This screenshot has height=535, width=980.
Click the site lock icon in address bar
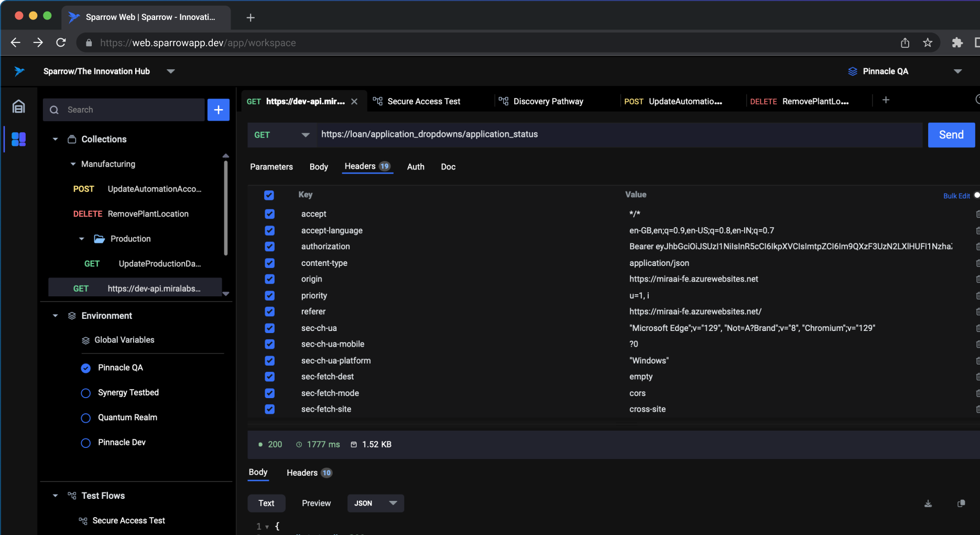pyautogui.click(x=89, y=43)
